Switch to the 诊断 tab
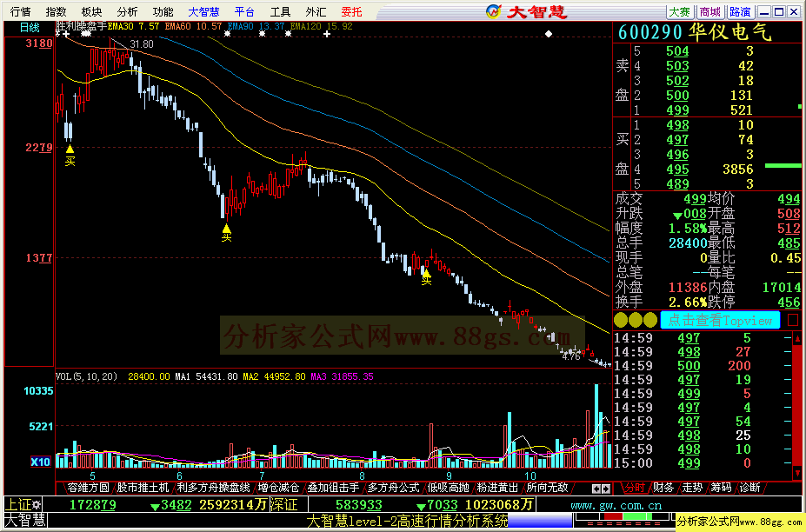Screen dimensions: 806x532 [x=749, y=488]
